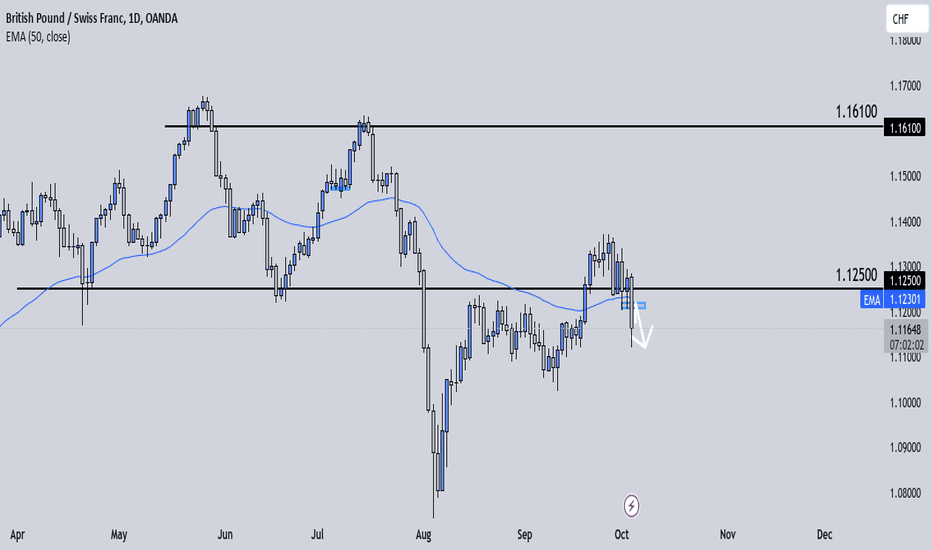Open the CHF currency selector
932x550 pixels.
coord(906,19)
